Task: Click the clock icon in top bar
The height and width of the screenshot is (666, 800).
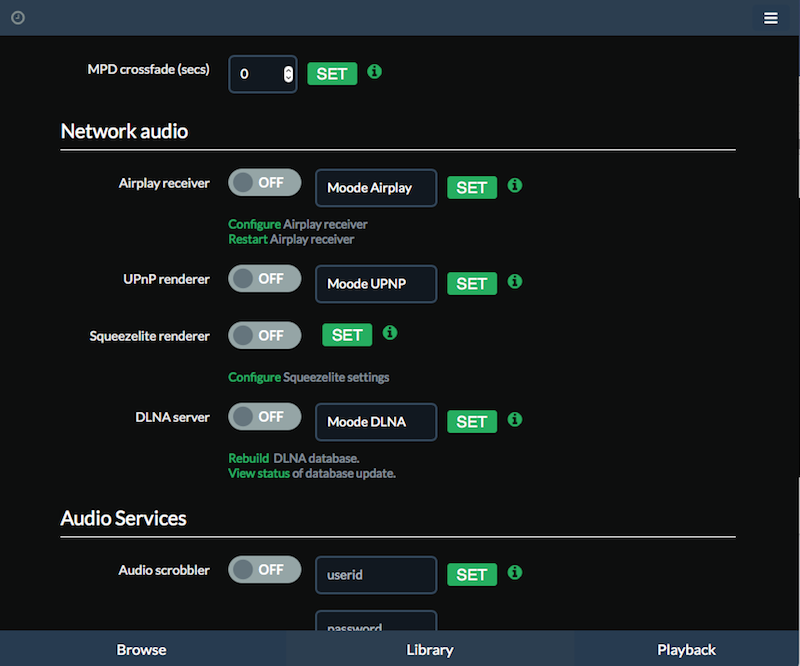Action: [x=18, y=18]
